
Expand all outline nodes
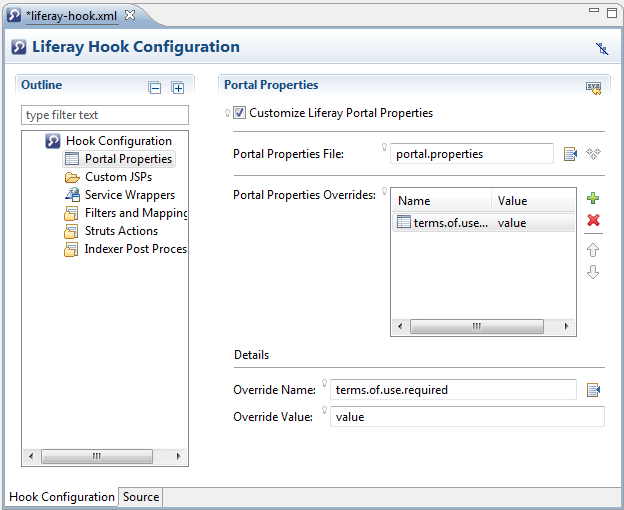[178, 88]
